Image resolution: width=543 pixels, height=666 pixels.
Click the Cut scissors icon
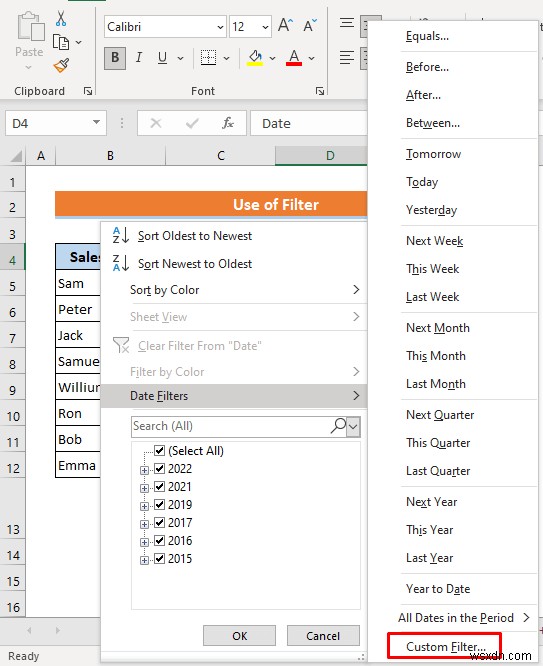click(x=61, y=19)
